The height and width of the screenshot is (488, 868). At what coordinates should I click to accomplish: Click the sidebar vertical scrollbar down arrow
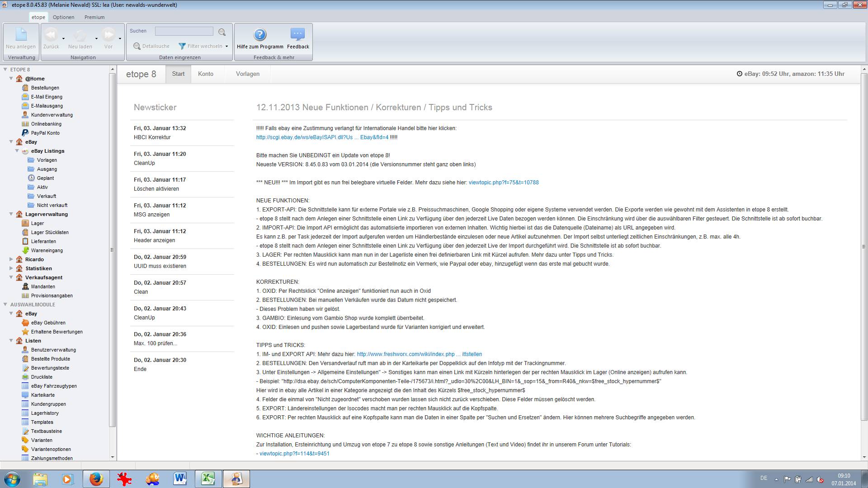click(113, 457)
